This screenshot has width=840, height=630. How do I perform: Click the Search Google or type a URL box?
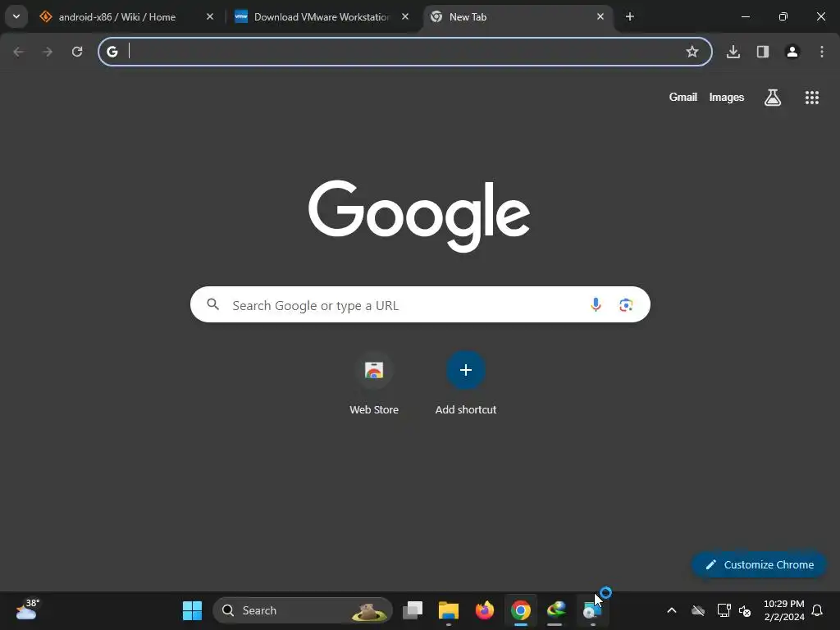[x=420, y=305]
